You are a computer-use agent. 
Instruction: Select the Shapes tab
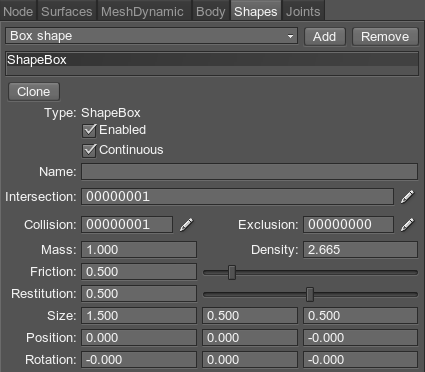coord(256,11)
